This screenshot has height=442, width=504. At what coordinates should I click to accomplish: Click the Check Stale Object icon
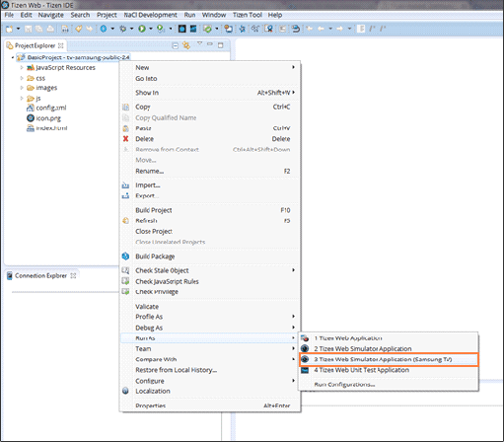125,270
